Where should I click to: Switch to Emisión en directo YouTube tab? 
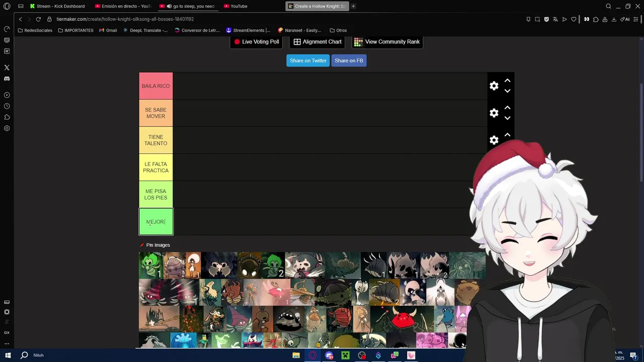click(123, 6)
